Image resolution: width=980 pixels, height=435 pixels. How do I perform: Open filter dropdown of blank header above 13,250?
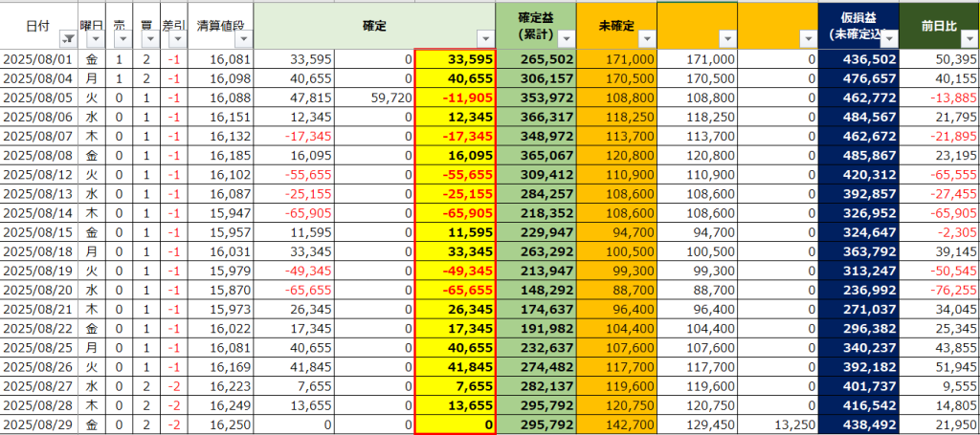(x=808, y=39)
